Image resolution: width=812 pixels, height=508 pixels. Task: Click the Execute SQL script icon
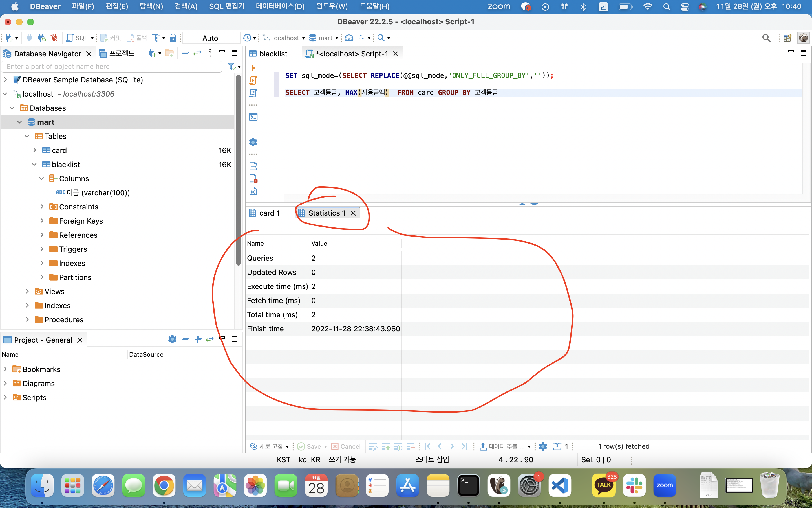point(253,81)
